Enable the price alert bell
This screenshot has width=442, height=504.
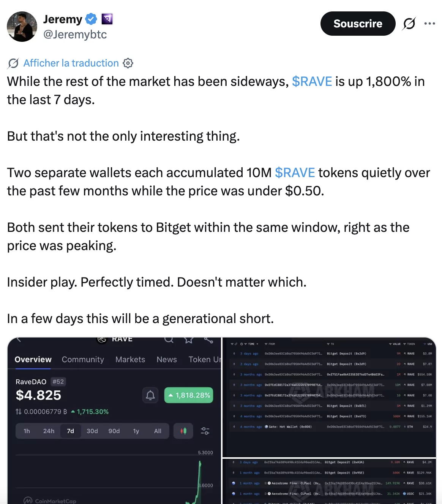click(x=150, y=395)
